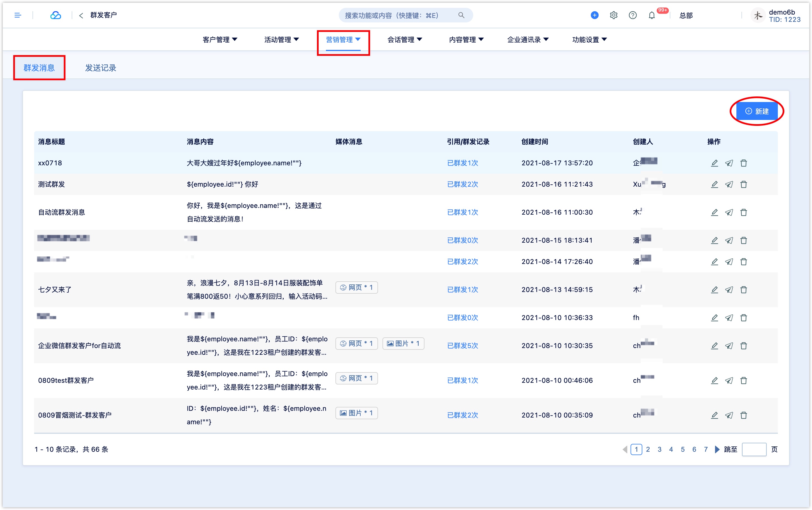Send the 七夕又来了 message

[729, 289]
